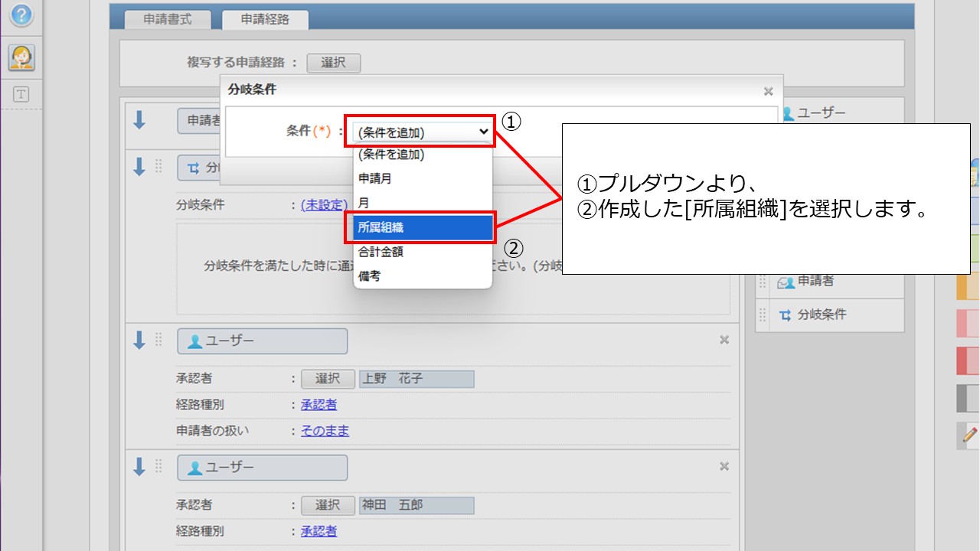Click the そのまま link for 申請者の扱い
Screen dimensions: 980x551
[325, 431]
